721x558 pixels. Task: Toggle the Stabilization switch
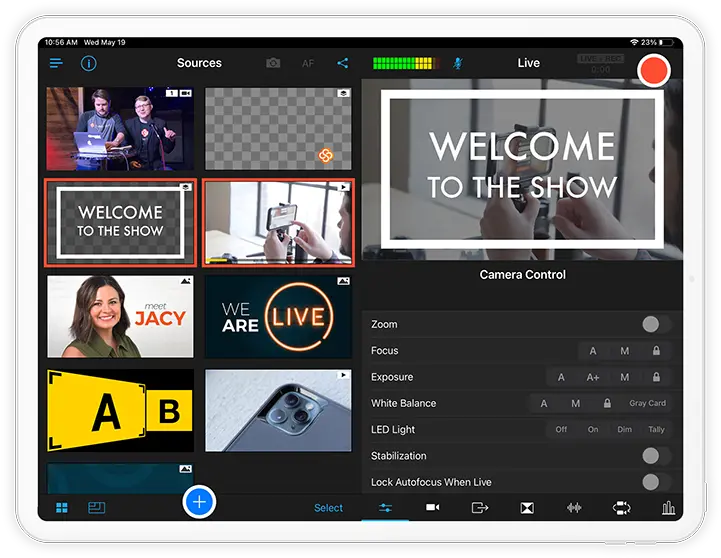656,456
